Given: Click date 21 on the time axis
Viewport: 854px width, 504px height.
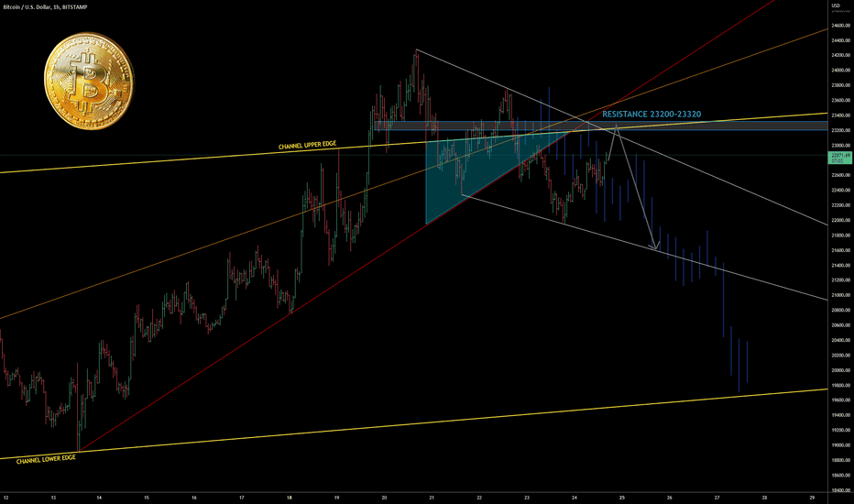Looking at the screenshot, I should coord(432,498).
